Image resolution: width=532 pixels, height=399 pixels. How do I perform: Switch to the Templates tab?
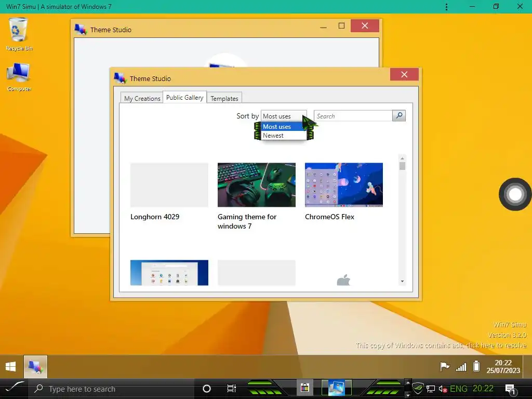coord(224,98)
